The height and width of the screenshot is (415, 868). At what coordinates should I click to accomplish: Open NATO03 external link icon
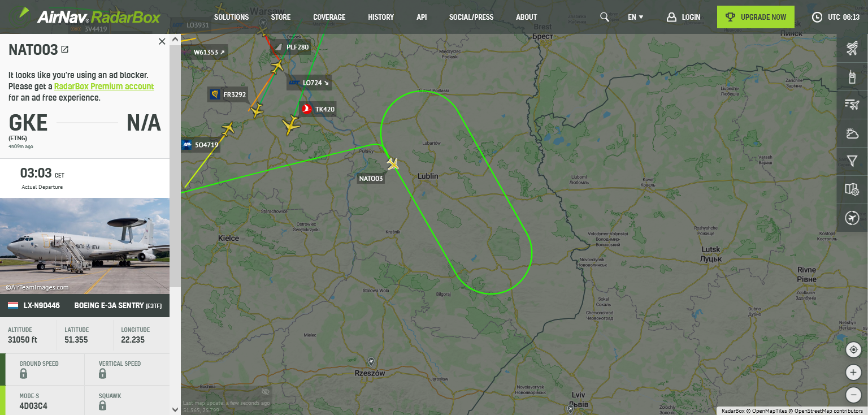tap(65, 50)
